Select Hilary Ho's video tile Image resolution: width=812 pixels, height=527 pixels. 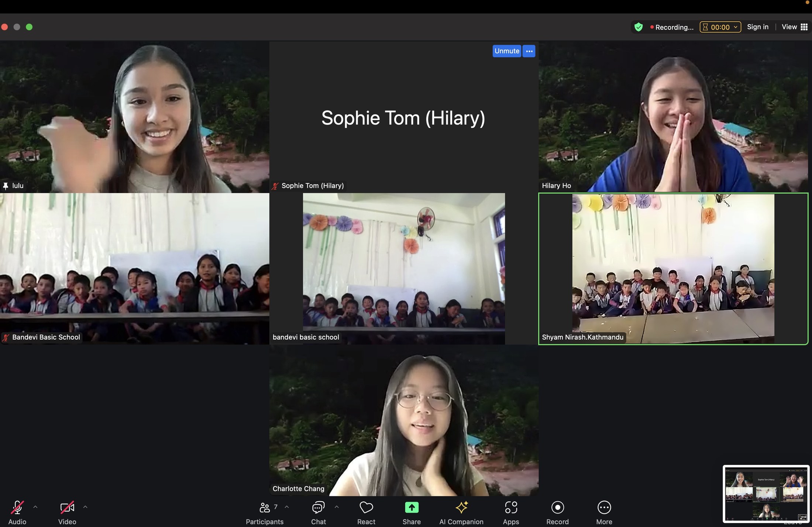(x=673, y=117)
